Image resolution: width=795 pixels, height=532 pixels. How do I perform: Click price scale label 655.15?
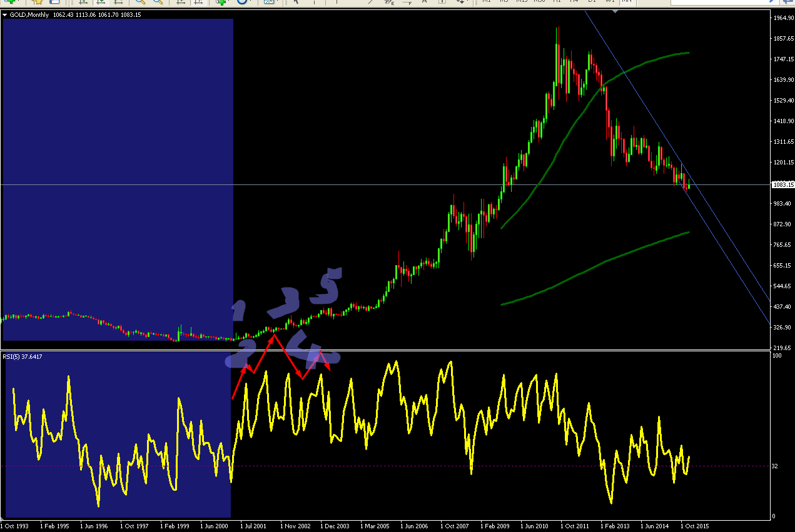coord(782,265)
